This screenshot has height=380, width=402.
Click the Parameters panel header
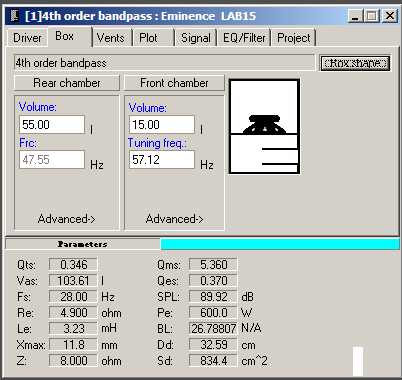click(83, 244)
